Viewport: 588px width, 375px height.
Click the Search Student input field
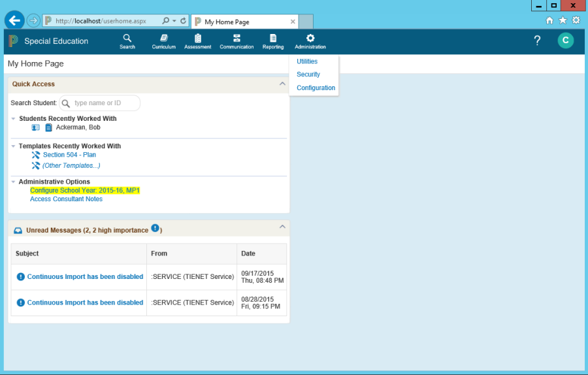105,103
